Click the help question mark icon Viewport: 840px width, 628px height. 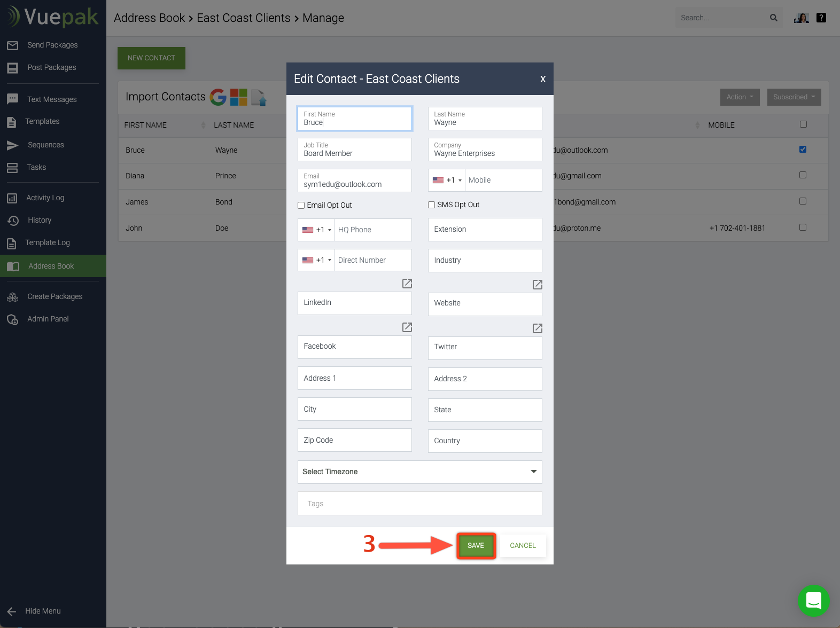click(821, 18)
